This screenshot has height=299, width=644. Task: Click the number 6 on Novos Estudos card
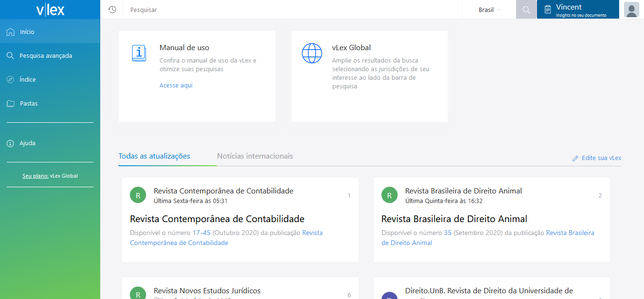[x=349, y=295]
